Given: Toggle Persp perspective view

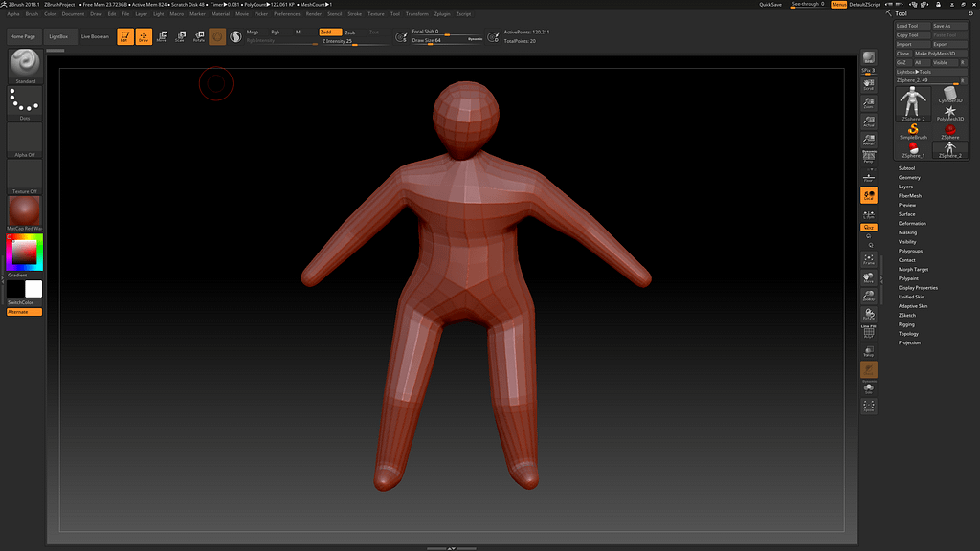Looking at the screenshot, I should pyautogui.click(x=869, y=156).
